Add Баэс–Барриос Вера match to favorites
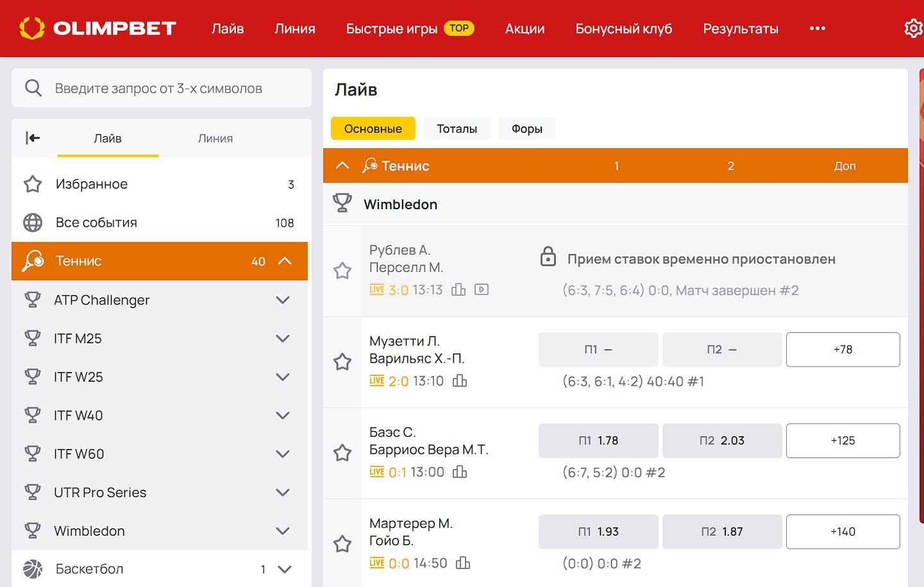The width and height of the screenshot is (924, 587). [x=342, y=453]
